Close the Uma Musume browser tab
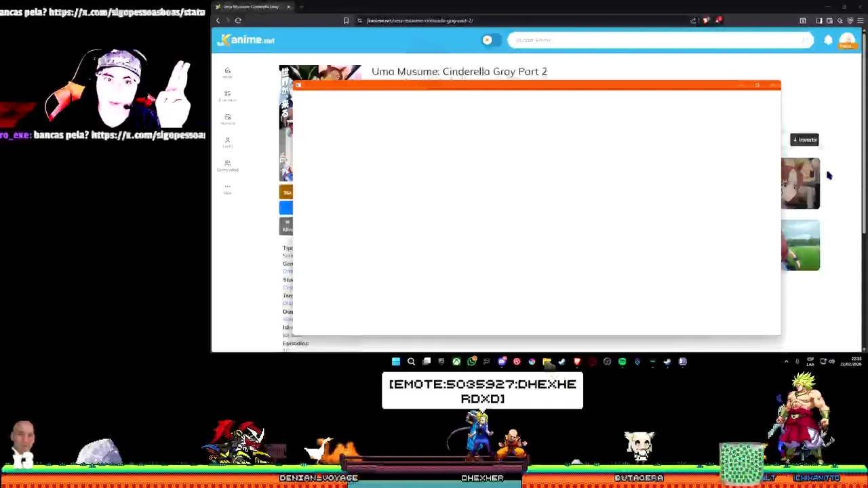The image size is (868, 488). coord(288,7)
